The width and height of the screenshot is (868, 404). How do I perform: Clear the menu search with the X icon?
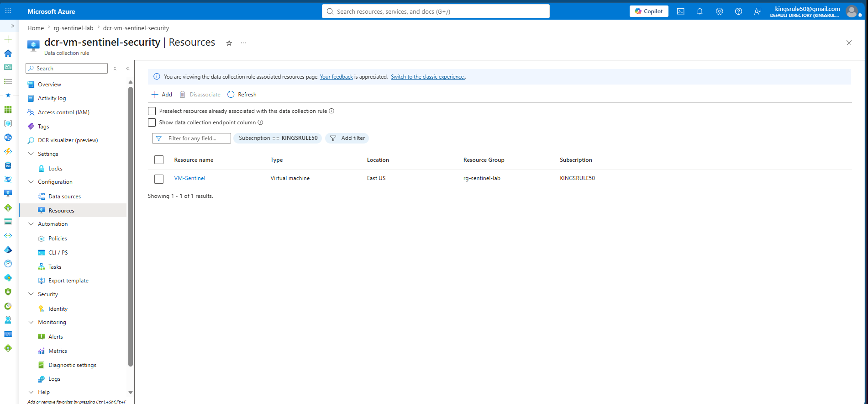tap(115, 69)
